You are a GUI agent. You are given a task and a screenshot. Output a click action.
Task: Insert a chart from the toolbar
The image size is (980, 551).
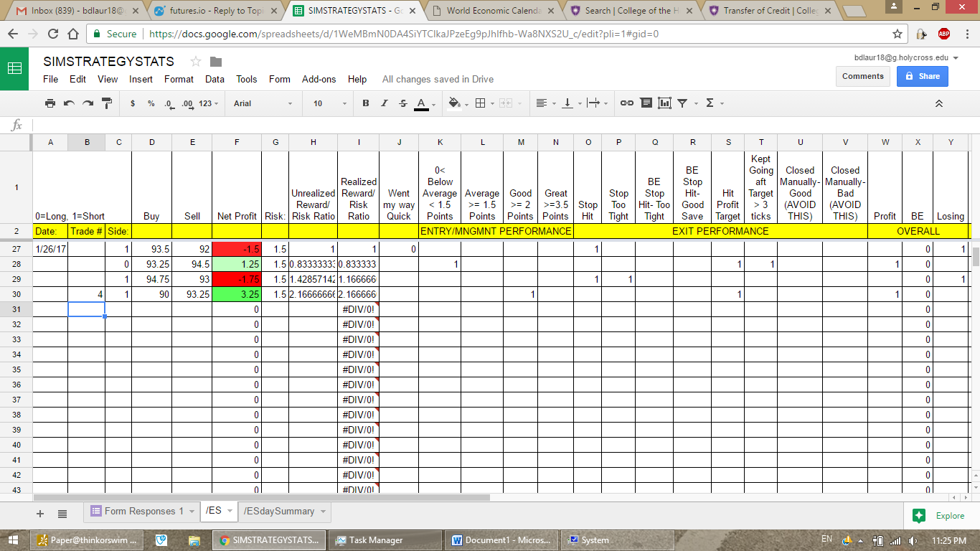[x=664, y=103]
